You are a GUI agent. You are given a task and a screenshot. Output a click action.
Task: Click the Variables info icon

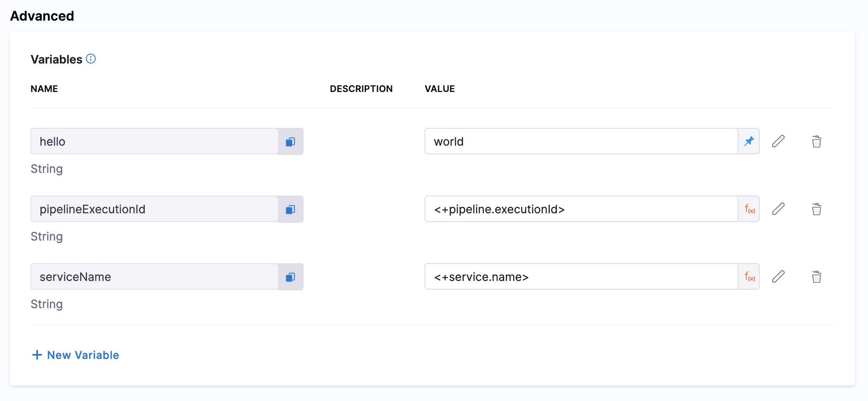pos(91,59)
